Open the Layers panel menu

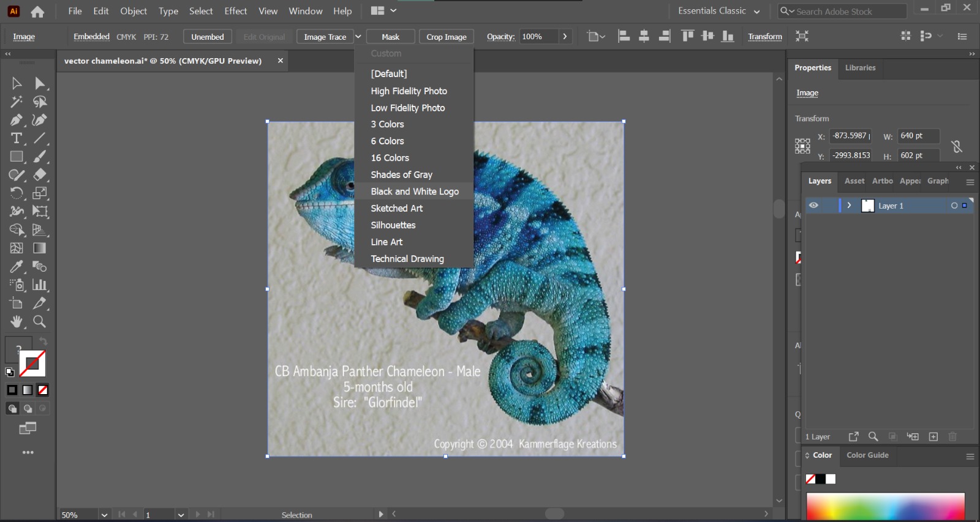(x=970, y=182)
